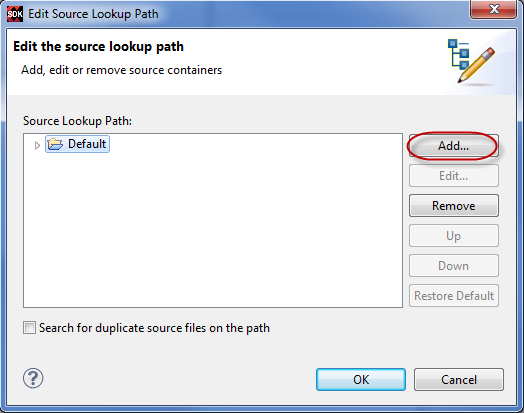Image resolution: width=524 pixels, height=413 pixels.
Task: Click Restore Default button
Action: (453, 296)
